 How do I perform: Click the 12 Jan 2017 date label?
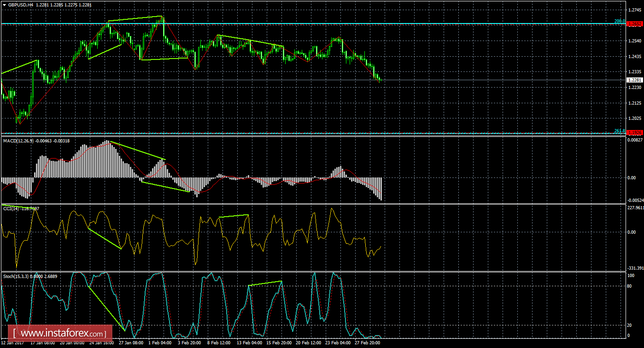coord(12,343)
